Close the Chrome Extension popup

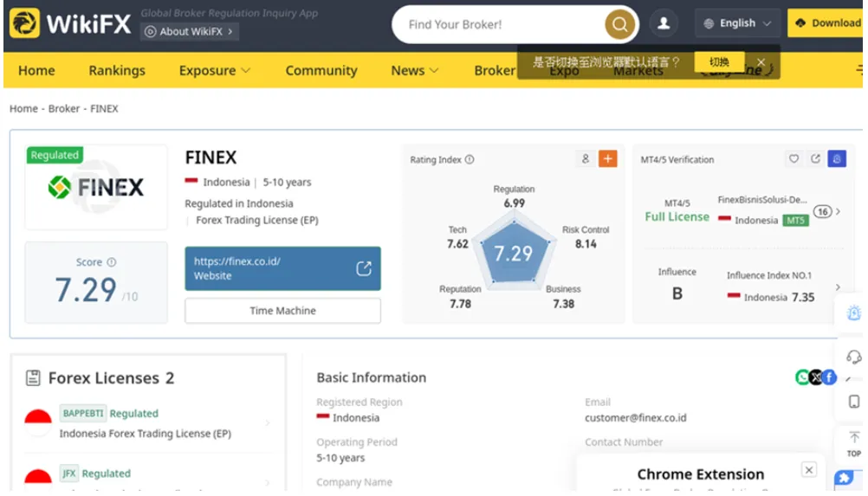(x=809, y=470)
